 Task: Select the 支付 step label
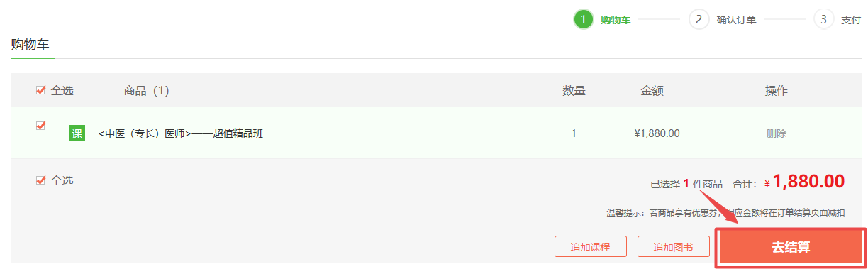[x=851, y=20]
